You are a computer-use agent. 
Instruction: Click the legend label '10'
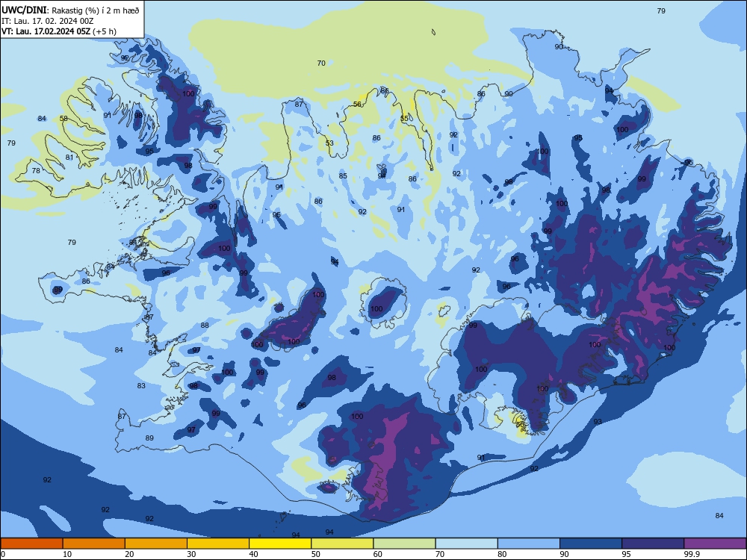(x=67, y=554)
